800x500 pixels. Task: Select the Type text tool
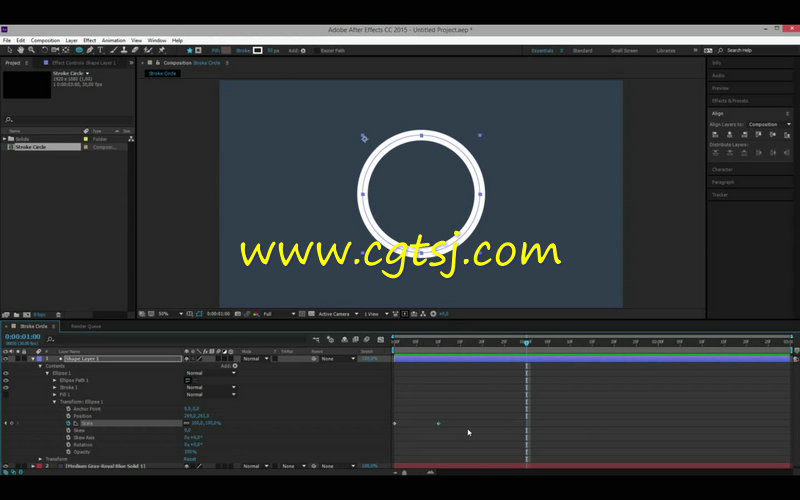(x=101, y=50)
